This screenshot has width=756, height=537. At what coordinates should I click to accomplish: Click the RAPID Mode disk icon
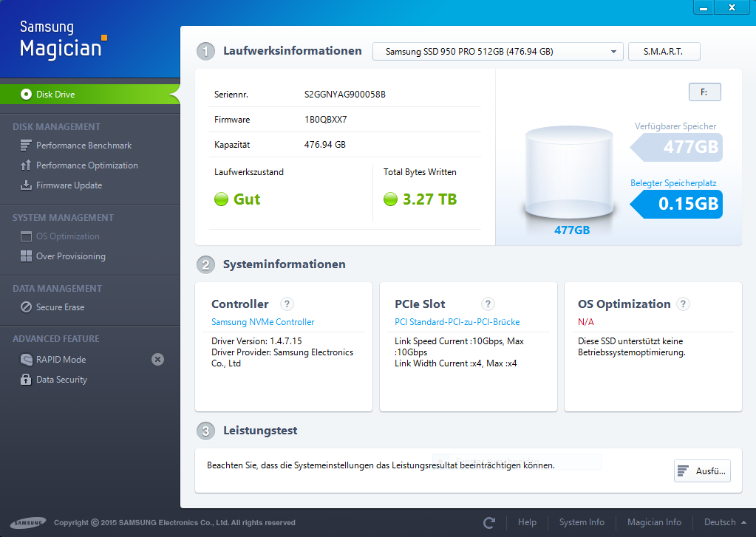[x=26, y=359]
